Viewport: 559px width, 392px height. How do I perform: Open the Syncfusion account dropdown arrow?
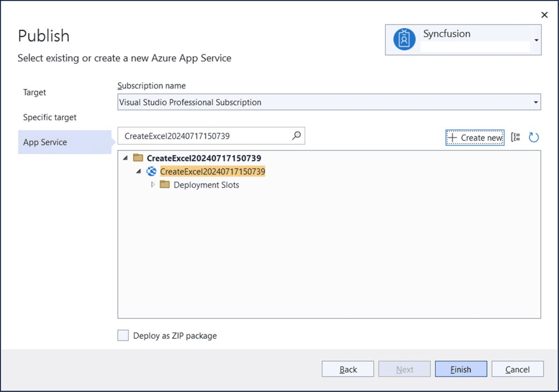point(537,41)
